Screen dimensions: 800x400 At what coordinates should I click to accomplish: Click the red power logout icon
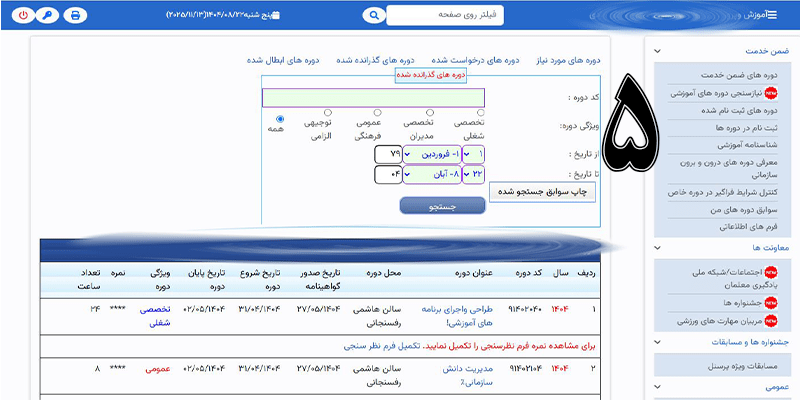tap(23, 15)
